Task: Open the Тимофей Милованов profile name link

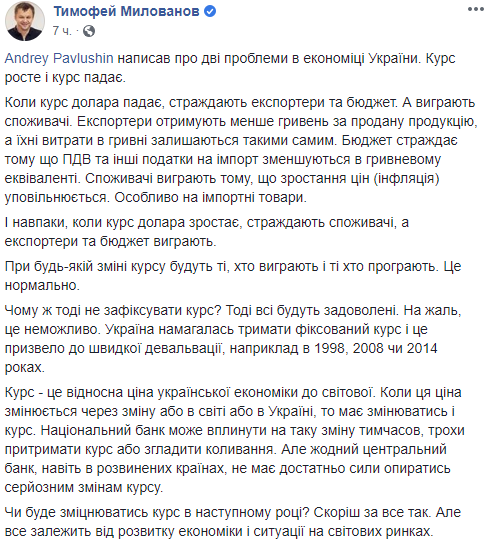Action: click(126, 11)
